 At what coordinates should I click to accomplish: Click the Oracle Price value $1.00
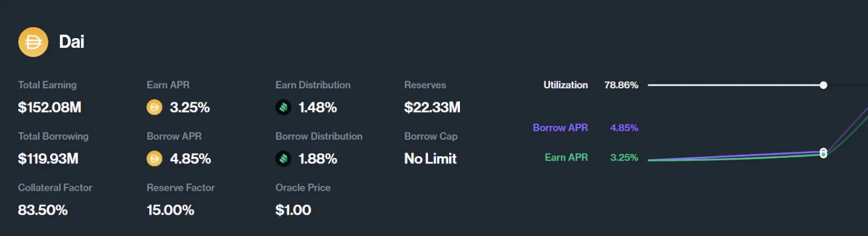(x=293, y=211)
